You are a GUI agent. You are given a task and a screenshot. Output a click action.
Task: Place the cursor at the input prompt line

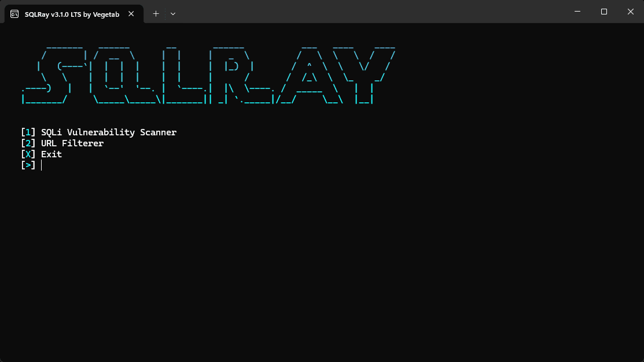point(41,165)
